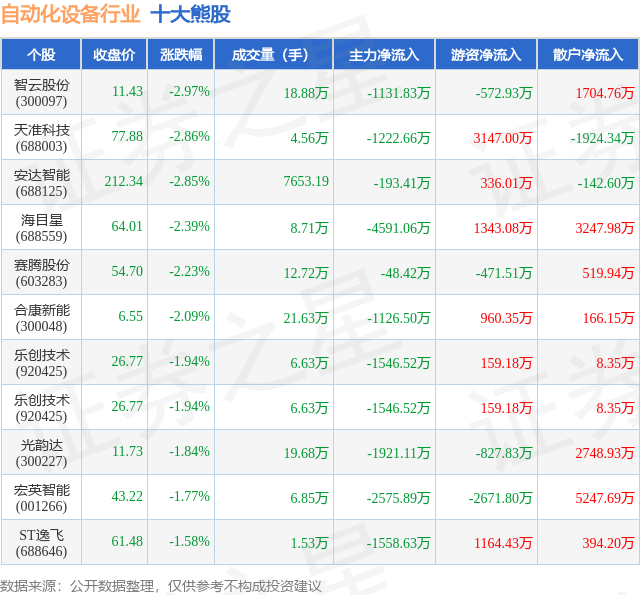Open stock 天准科技 (688003)
Viewport: 640px width, 595px height.
(x=41, y=138)
